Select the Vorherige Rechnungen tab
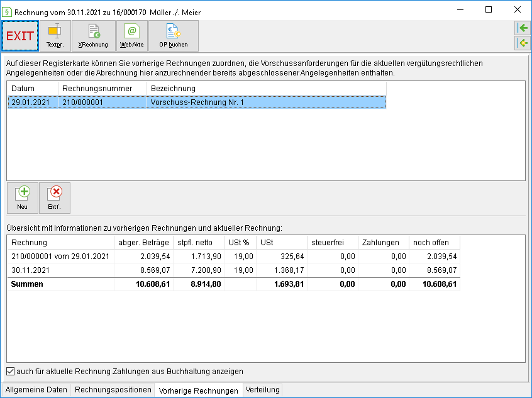532x398 pixels. 199,390
